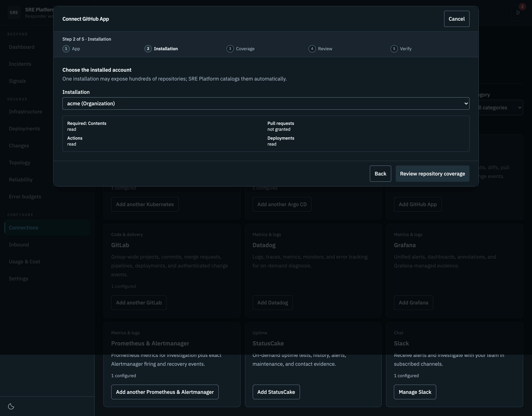The height and width of the screenshot is (416, 532).
Task: Select step 1 App circle
Action: [66, 49]
